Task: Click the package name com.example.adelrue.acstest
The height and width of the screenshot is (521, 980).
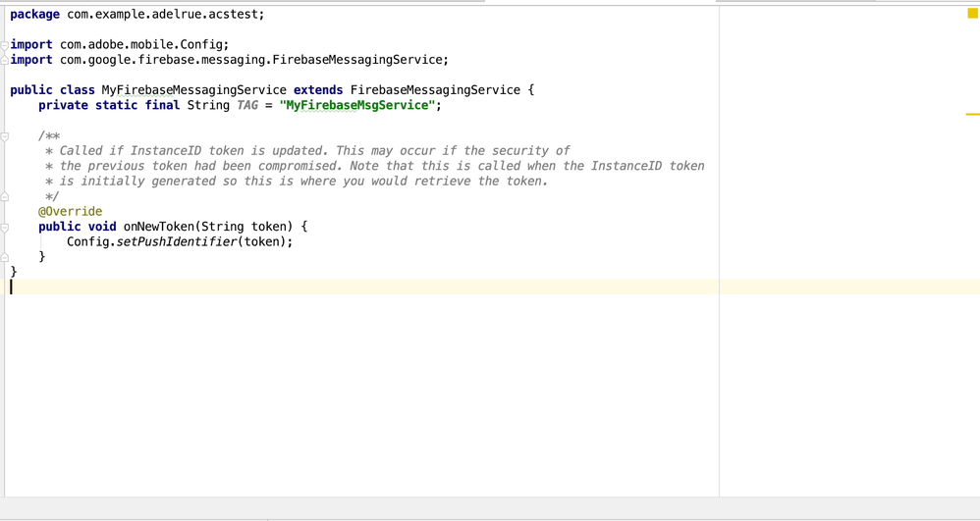Action: click(163, 15)
